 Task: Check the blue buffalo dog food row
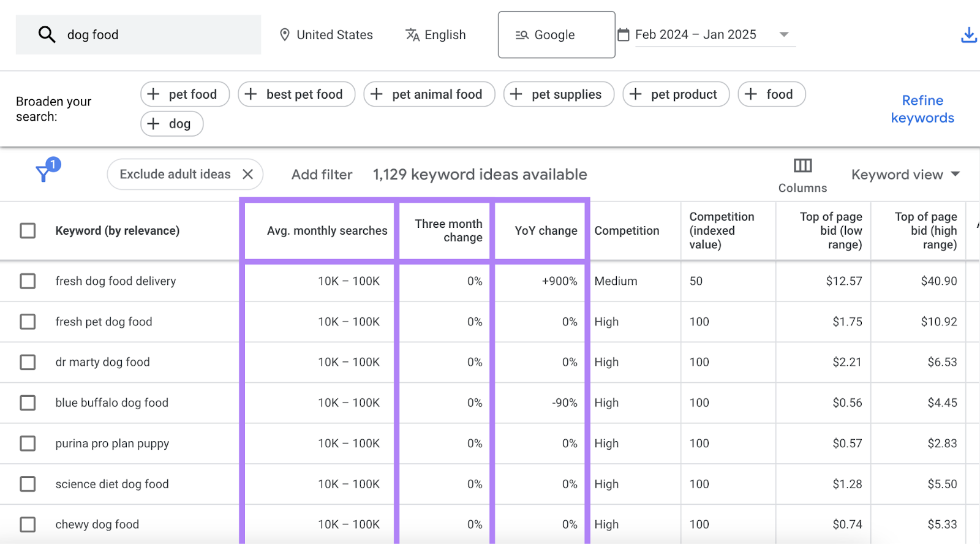coord(28,402)
